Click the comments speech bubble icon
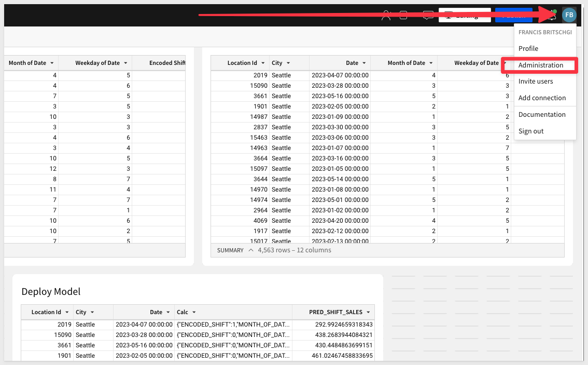Screen dimensions: 588x365 click(427, 16)
